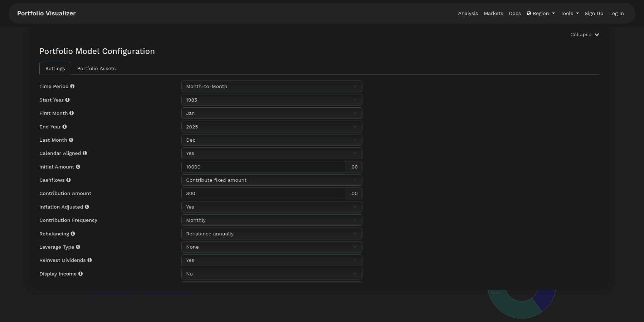Open the Rebalancing dropdown
This screenshot has height=322, width=644.
(x=272, y=234)
